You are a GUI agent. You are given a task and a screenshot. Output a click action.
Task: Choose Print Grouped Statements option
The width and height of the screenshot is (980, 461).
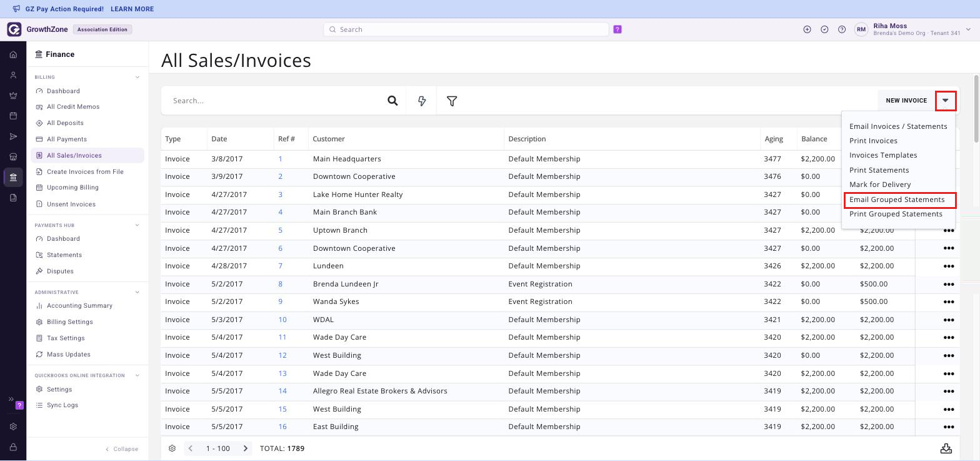(x=896, y=214)
